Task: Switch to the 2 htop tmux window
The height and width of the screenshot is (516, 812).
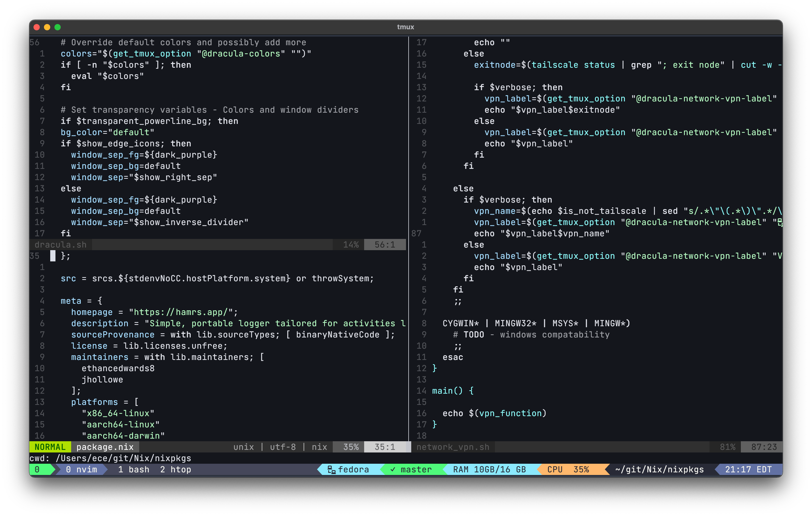Action: [176, 469]
